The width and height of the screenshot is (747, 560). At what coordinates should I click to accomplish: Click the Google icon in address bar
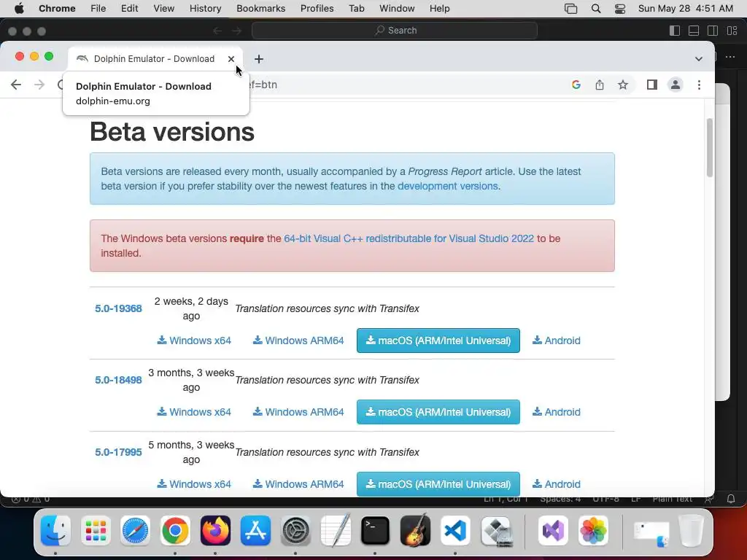576,85
